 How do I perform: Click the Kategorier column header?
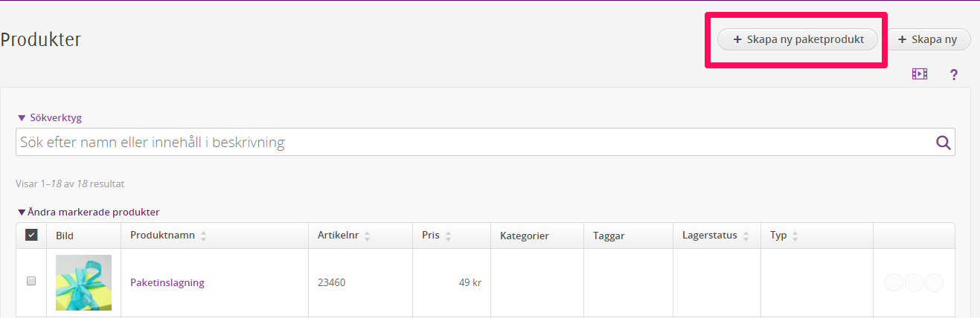(525, 236)
